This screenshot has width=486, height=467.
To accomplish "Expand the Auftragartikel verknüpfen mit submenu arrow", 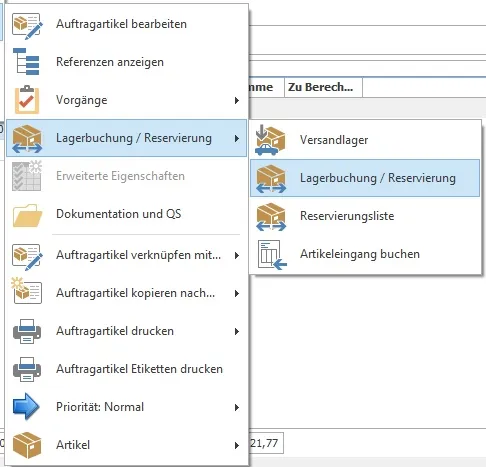I will tap(237, 256).
